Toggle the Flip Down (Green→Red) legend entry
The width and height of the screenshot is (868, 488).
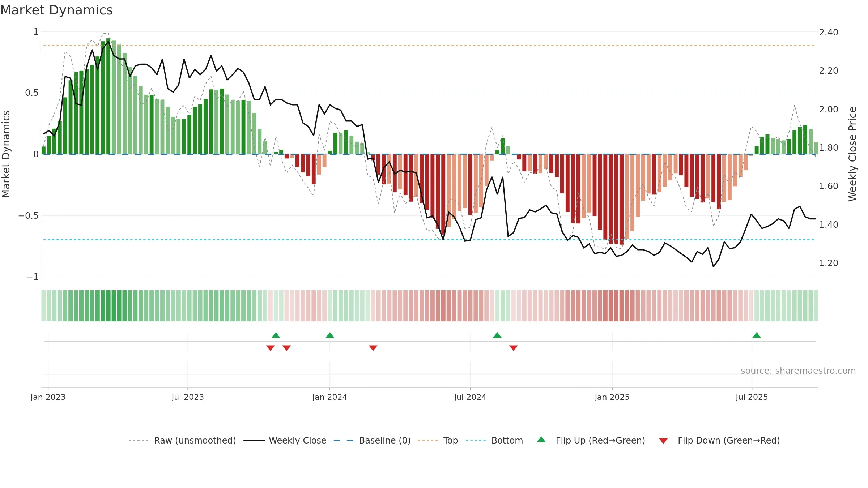[719, 440]
